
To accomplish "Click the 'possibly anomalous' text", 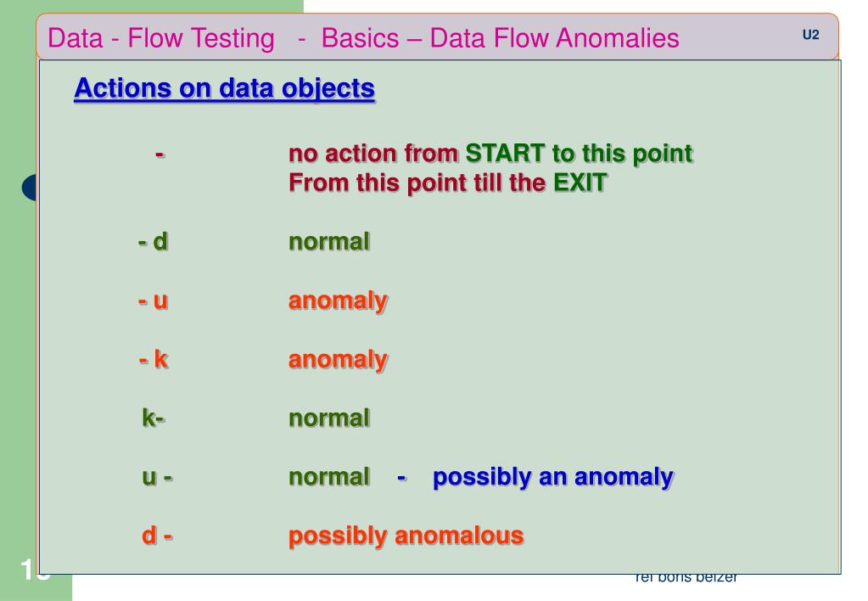I will [x=406, y=536].
